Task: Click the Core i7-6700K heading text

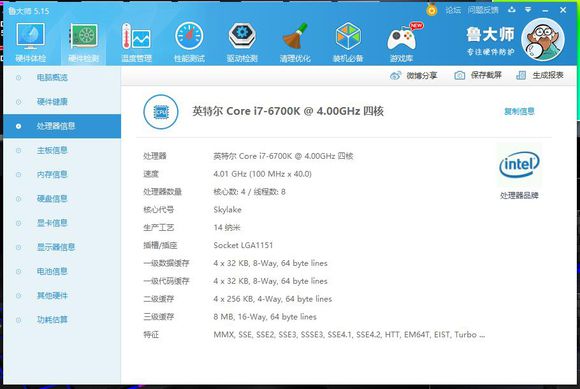Action: coord(288,111)
